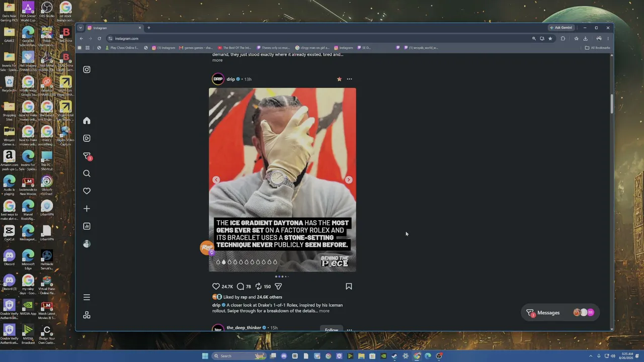Viewport: 644px width, 362px height.
Task: Open the CapCut desktop shortcut
Action: pyautogui.click(x=9, y=233)
